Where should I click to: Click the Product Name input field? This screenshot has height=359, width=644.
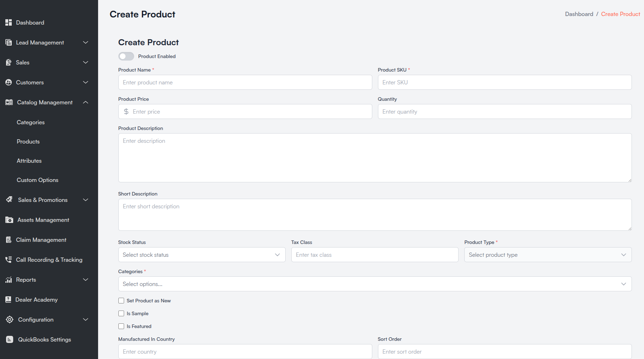click(x=245, y=82)
